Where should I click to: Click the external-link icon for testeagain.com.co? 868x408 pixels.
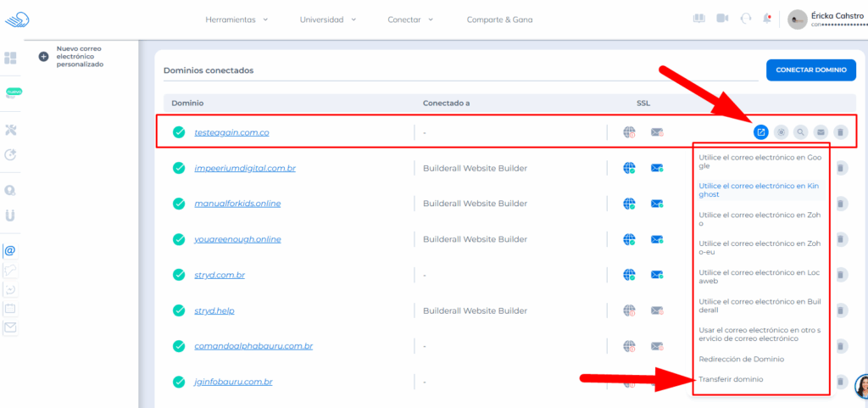point(760,131)
